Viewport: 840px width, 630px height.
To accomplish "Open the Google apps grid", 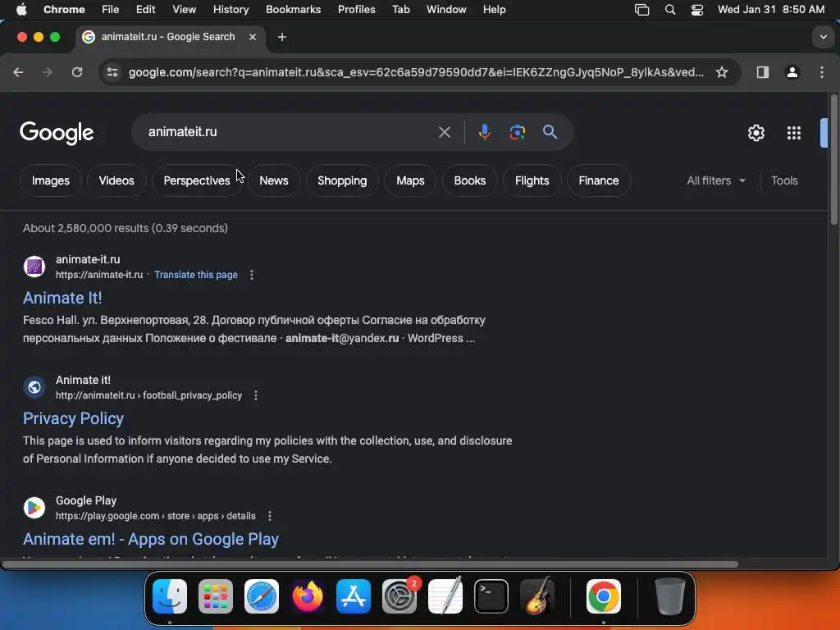I will [794, 133].
